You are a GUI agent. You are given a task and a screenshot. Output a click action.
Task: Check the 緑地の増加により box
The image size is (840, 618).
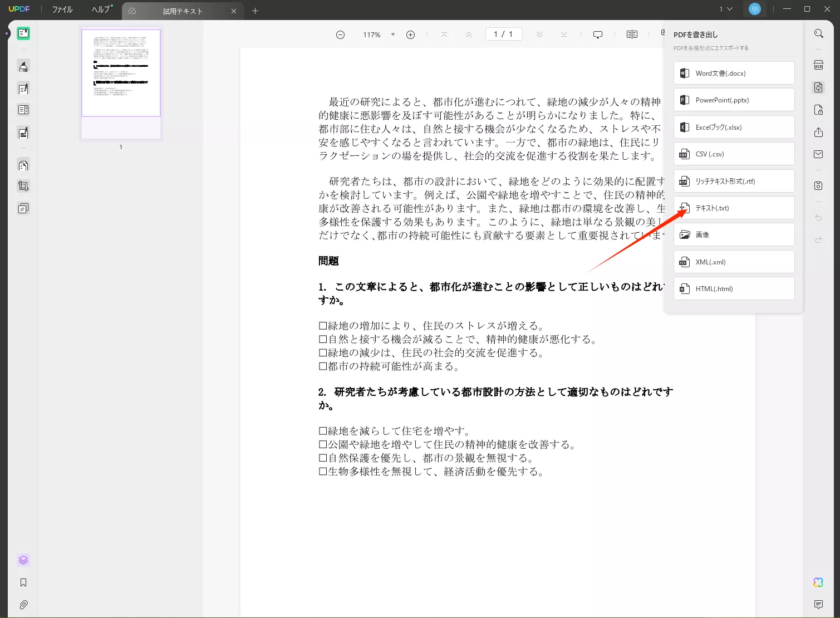coord(323,326)
